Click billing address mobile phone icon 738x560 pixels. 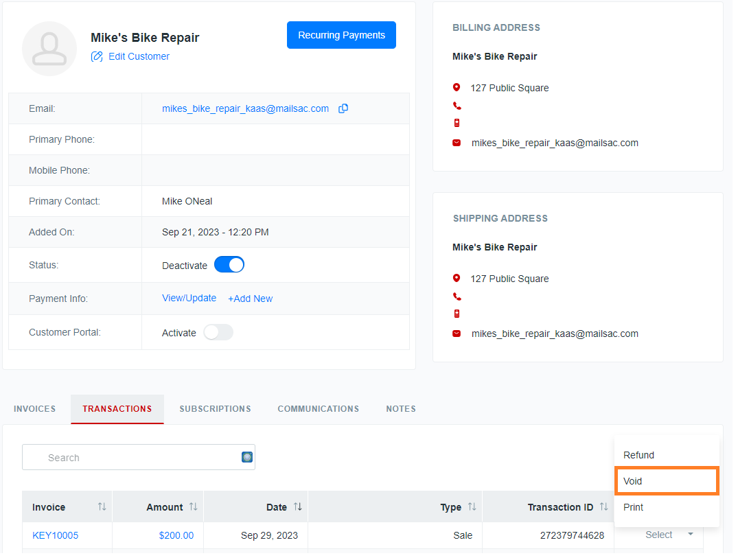(x=457, y=124)
